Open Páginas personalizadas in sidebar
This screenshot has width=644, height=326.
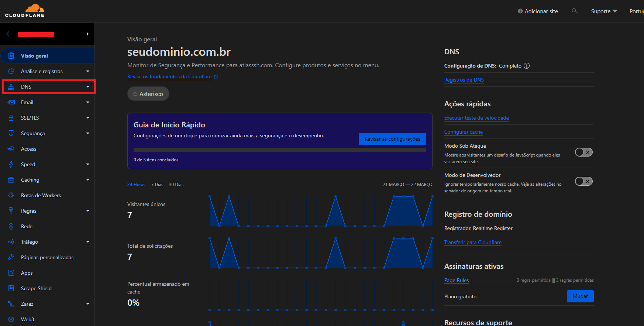pyautogui.click(x=47, y=257)
